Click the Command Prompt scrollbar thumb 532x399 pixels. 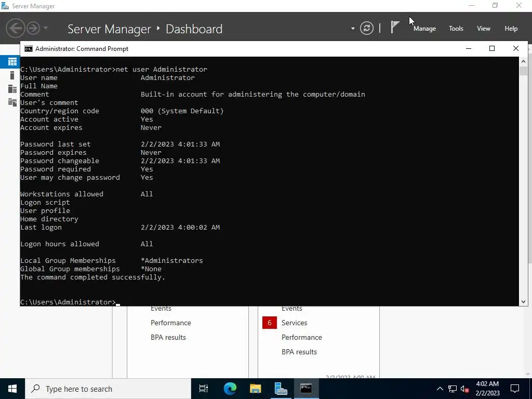tap(523, 71)
